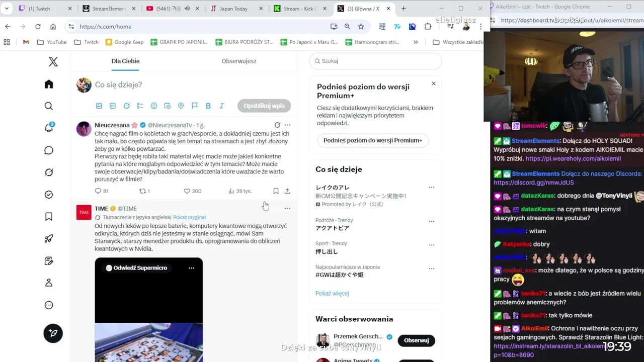Bookmark Nieuczesana's post
The height and width of the screenshot is (362, 644).
pyautogui.click(x=276, y=191)
